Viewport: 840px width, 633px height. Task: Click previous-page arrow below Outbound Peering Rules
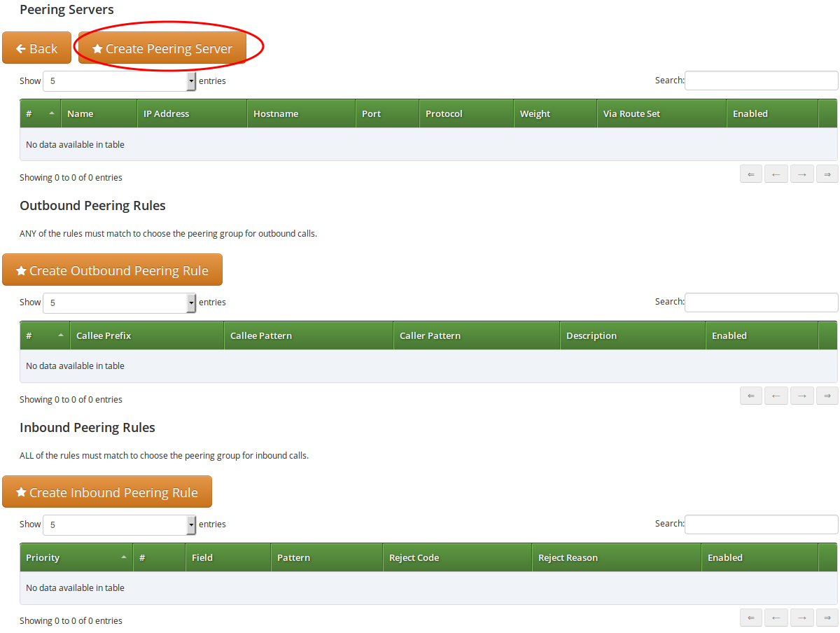coord(776,396)
